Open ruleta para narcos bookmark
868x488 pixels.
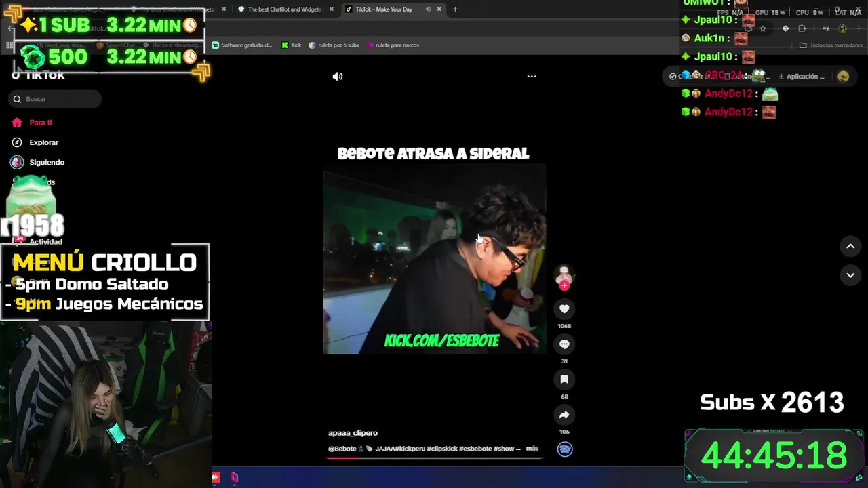point(392,45)
